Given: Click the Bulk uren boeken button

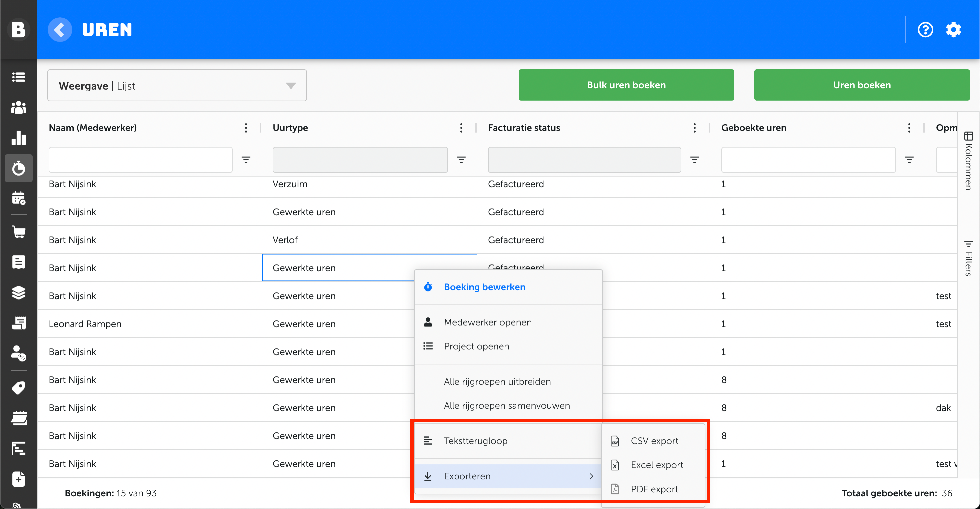Looking at the screenshot, I should (x=626, y=85).
